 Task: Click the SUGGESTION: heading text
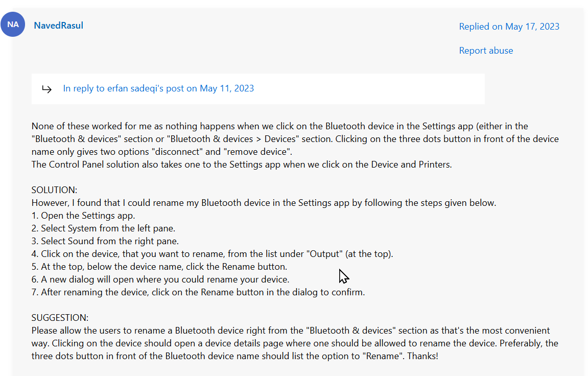[60, 318]
